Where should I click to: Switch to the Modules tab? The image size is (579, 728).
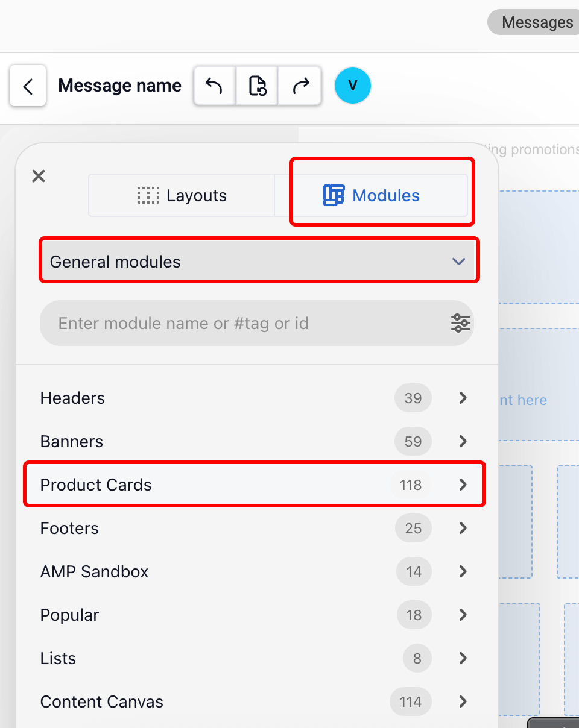[381, 195]
